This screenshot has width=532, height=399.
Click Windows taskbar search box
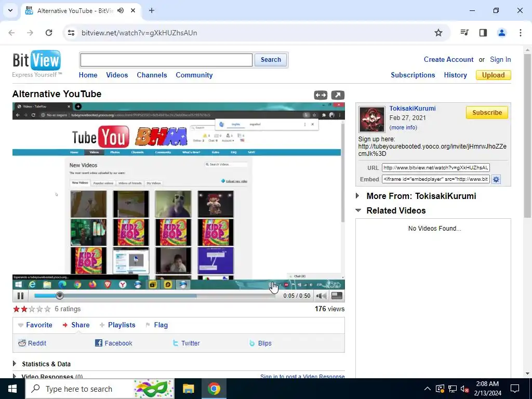[x=100, y=389]
